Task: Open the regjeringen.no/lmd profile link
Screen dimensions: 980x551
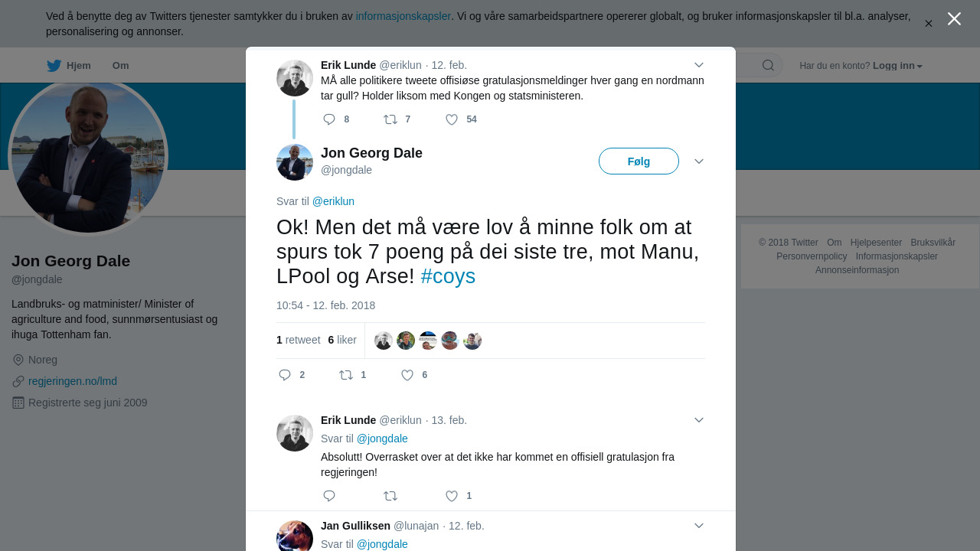Action: click(73, 381)
